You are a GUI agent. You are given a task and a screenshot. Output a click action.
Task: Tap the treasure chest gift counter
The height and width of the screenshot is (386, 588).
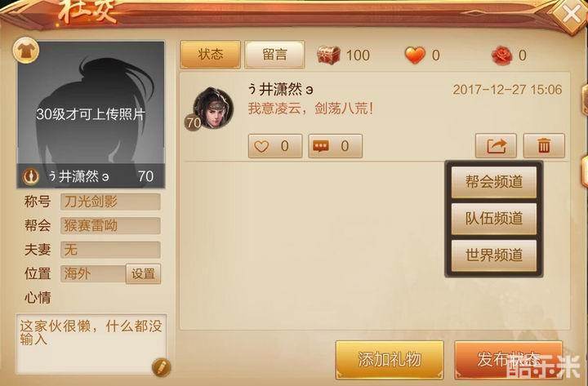328,55
